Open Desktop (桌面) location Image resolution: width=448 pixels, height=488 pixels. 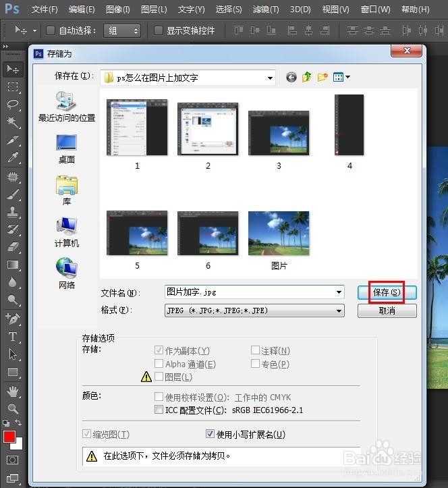[x=67, y=149]
